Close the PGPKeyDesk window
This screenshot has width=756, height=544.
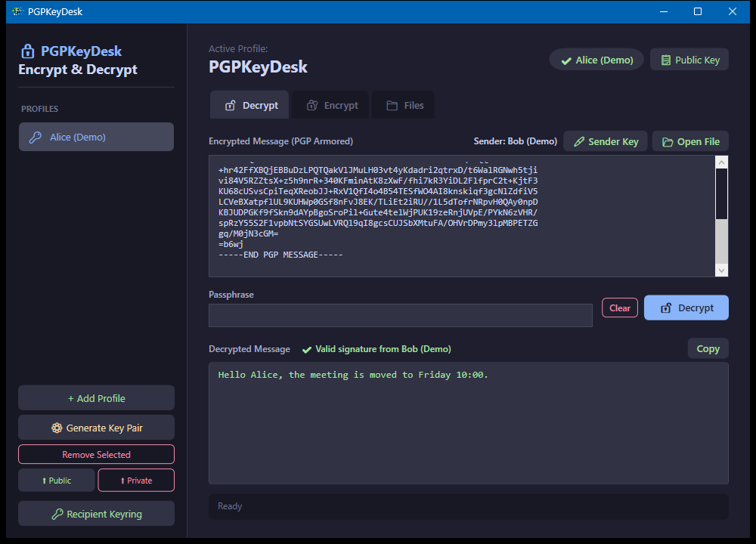click(x=733, y=11)
